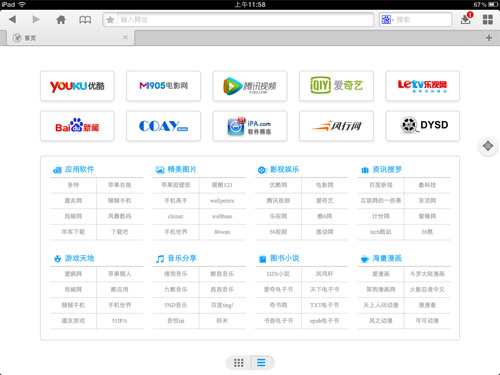The image size is (500, 375).
Task: Tap the 影视娱乐 film reel icon
Action: [x=262, y=170]
